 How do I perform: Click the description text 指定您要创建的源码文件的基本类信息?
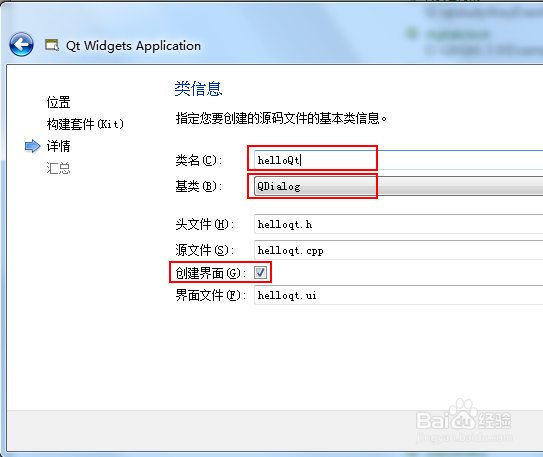coord(281,118)
